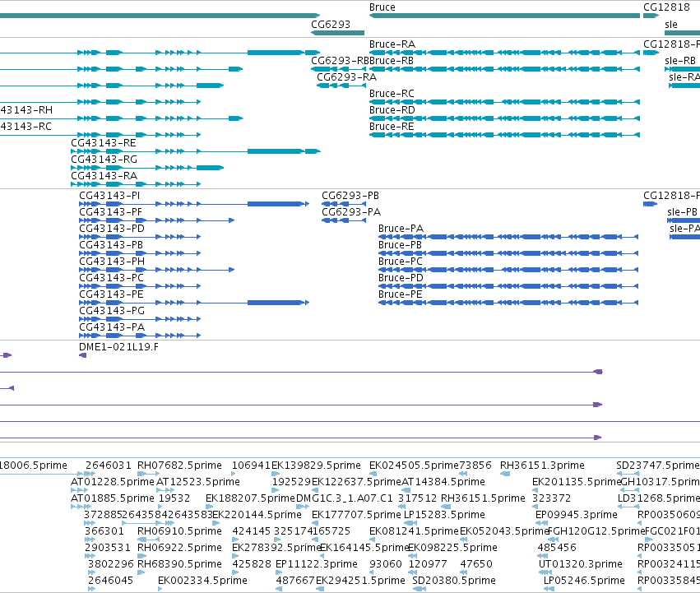Click the RH36151.5prime EST label

(483, 498)
